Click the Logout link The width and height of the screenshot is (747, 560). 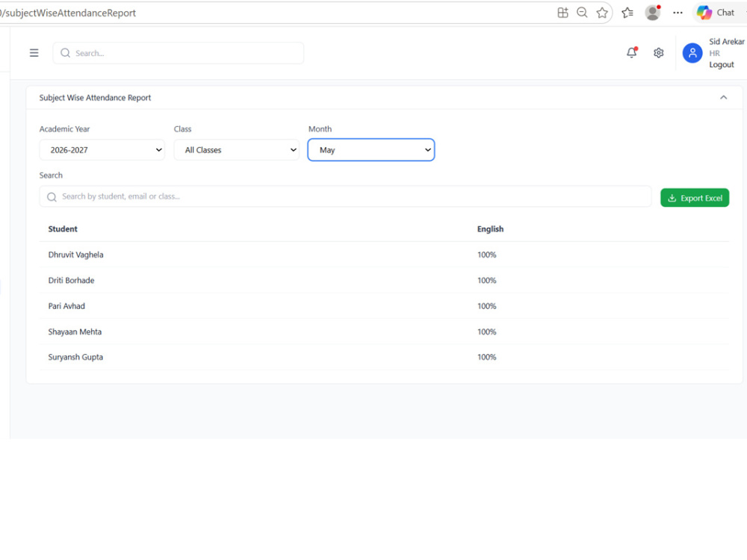722,65
